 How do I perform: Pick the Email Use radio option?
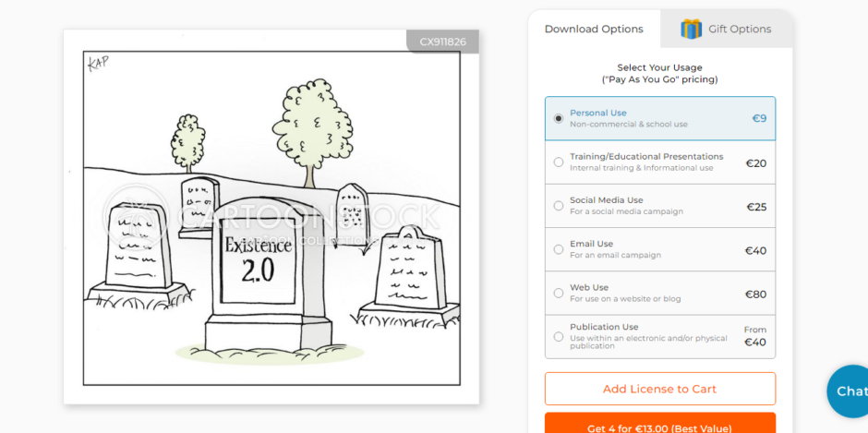(x=559, y=249)
